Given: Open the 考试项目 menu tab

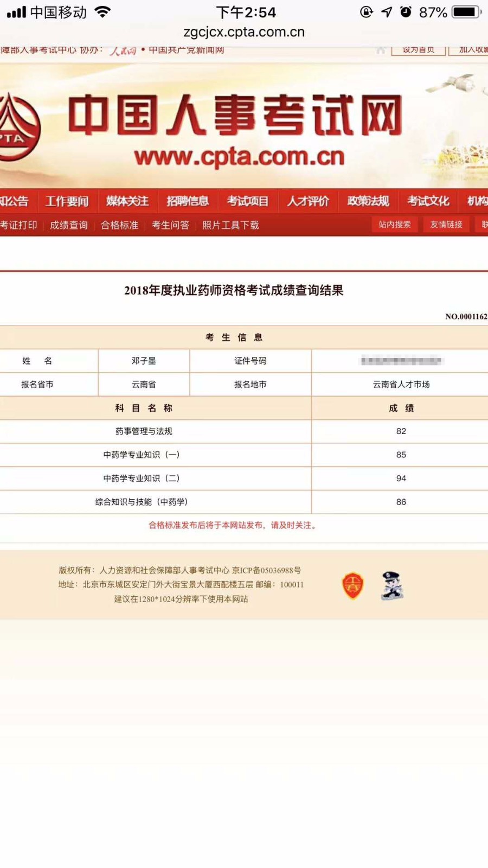Looking at the screenshot, I should 248,201.
